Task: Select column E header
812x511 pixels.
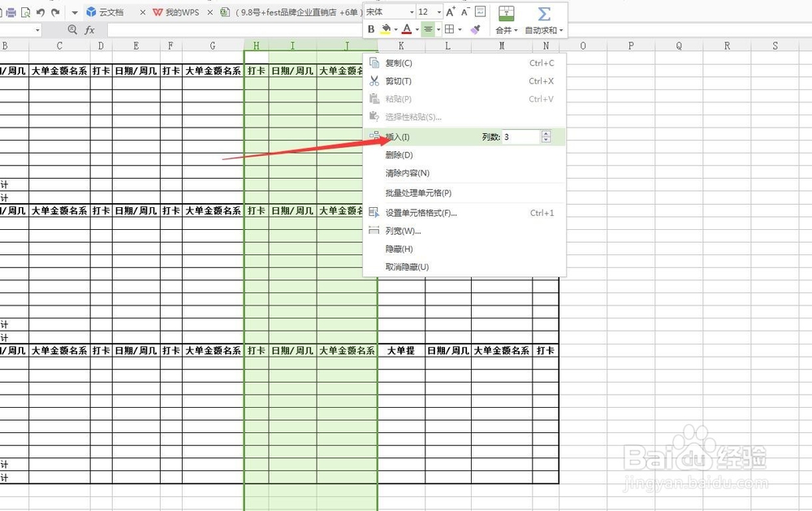Action: [136, 45]
